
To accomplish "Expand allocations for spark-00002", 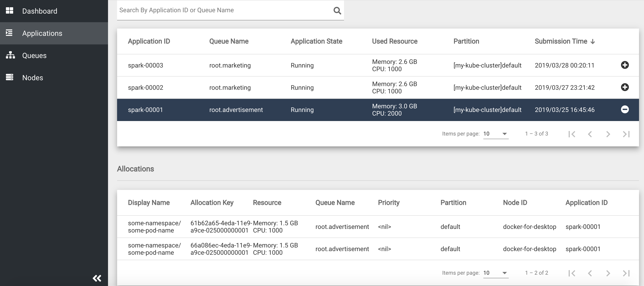I will 625,87.
